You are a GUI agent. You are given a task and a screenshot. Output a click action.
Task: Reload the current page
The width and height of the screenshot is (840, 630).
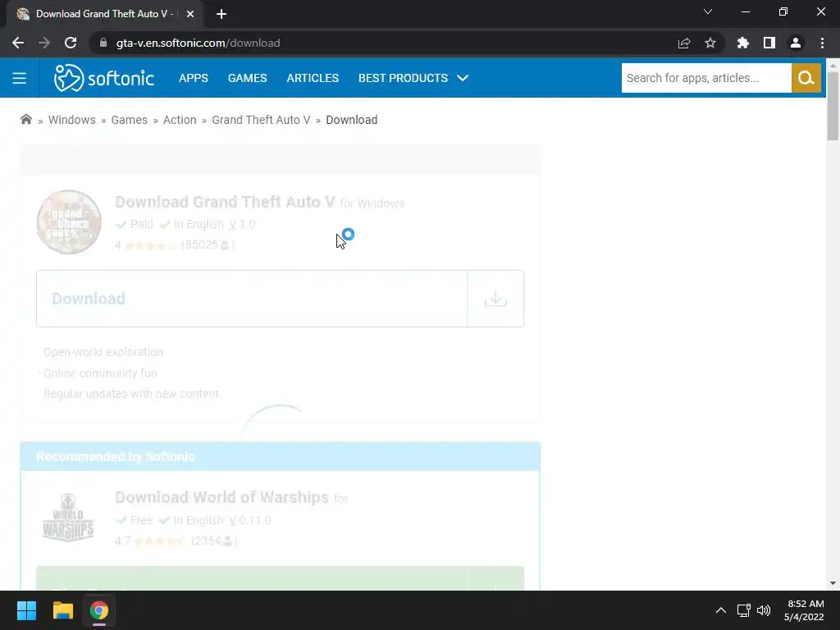(x=71, y=43)
